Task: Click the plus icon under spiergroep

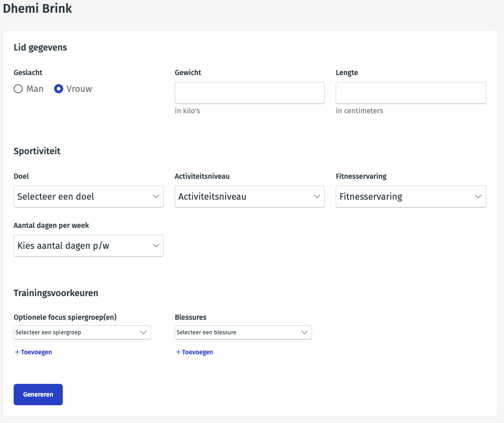Action: click(x=17, y=352)
